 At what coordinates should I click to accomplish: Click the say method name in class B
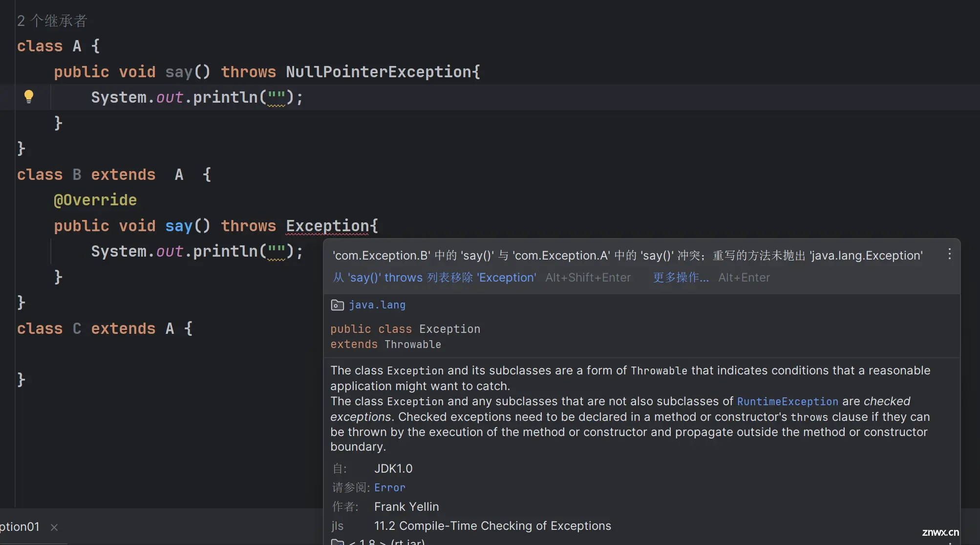point(179,226)
